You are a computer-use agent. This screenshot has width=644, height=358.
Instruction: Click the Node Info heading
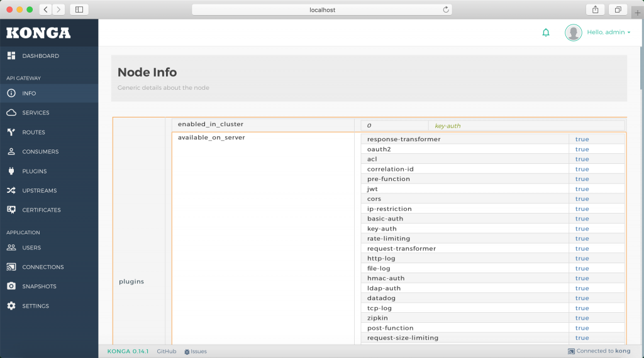coord(147,72)
